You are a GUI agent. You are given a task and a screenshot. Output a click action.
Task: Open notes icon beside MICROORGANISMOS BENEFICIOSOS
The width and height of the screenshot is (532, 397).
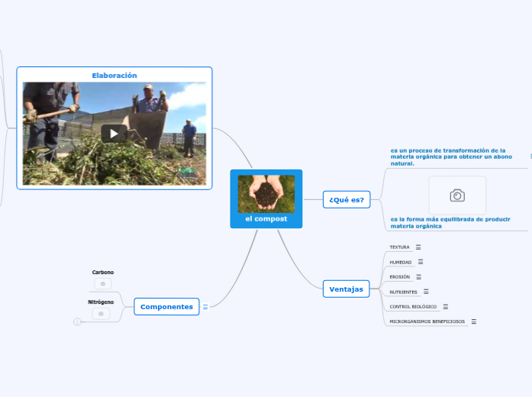click(x=474, y=321)
